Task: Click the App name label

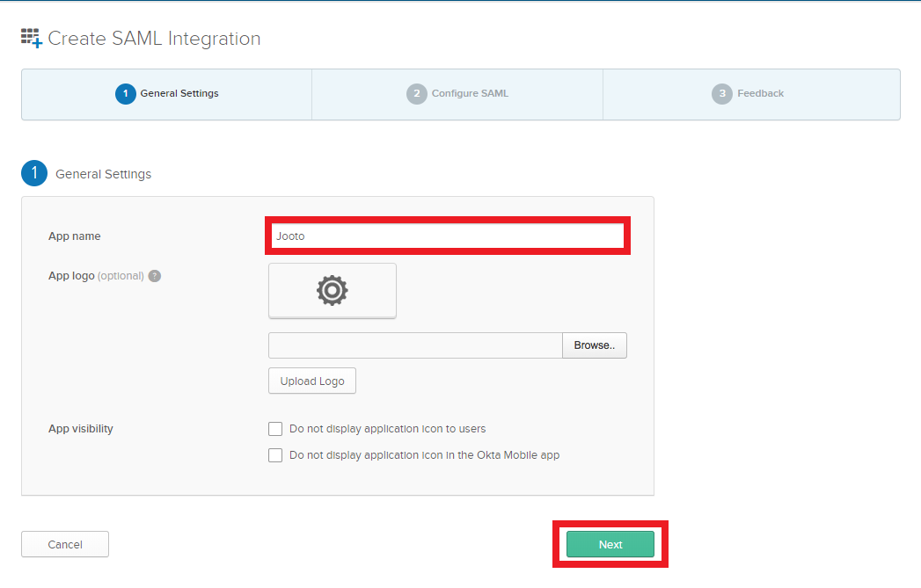Action: (75, 236)
